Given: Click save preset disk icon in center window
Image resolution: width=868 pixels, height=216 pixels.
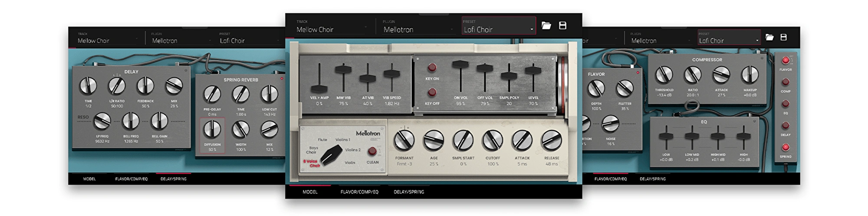Looking at the screenshot, I should [562, 26].
